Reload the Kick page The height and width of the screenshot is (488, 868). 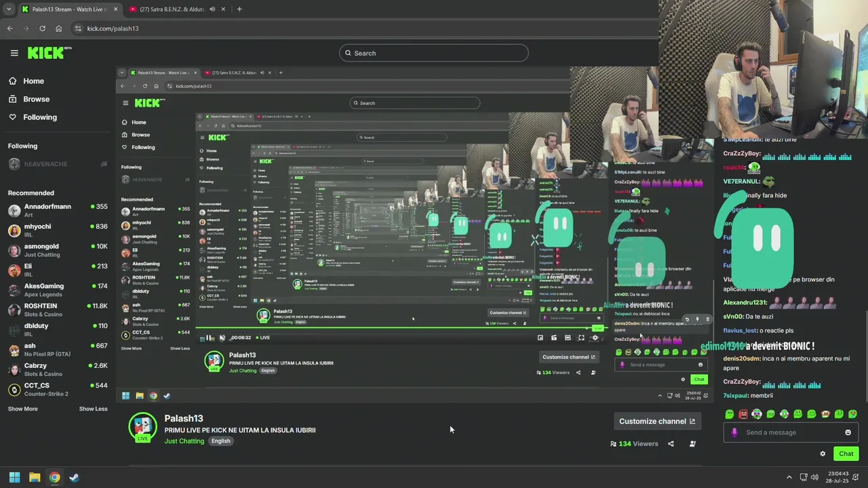click(x=42, y=28)
